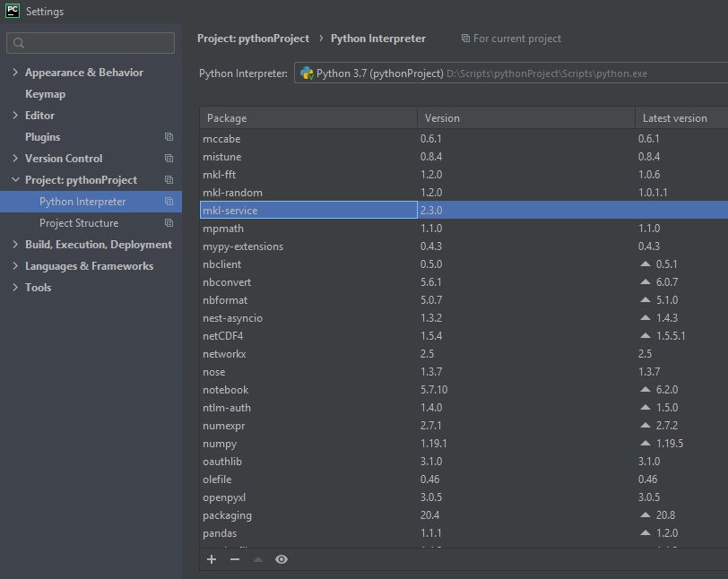Click the For current project icon
Viewport: 728px width, 579px height.
(465, 38)
